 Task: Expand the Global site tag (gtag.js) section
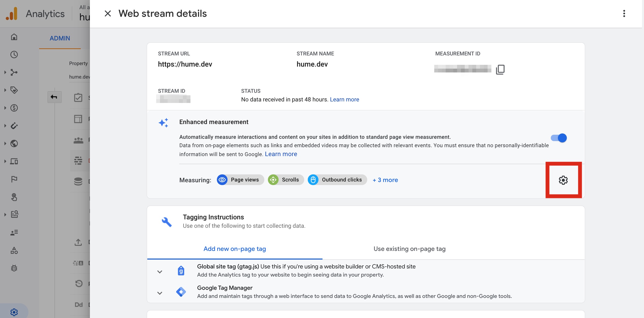(159, 272)
